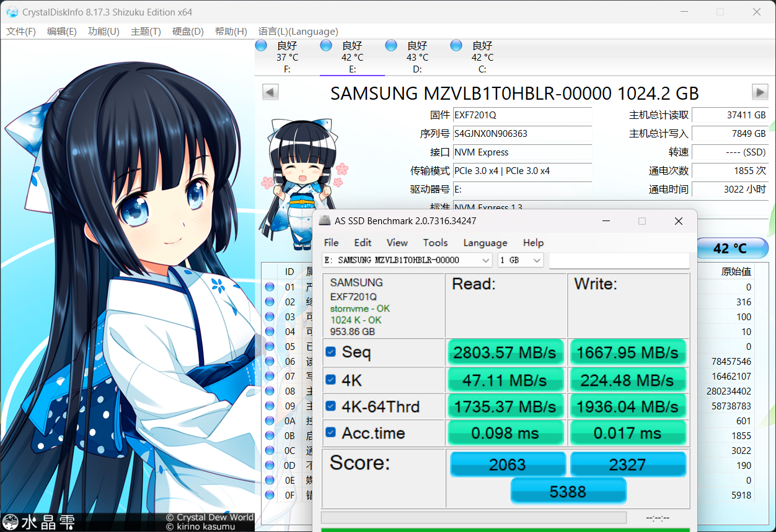Click the blue status indicator next to attribute 05
Screen dimensions: 776x532
(269, 346)
